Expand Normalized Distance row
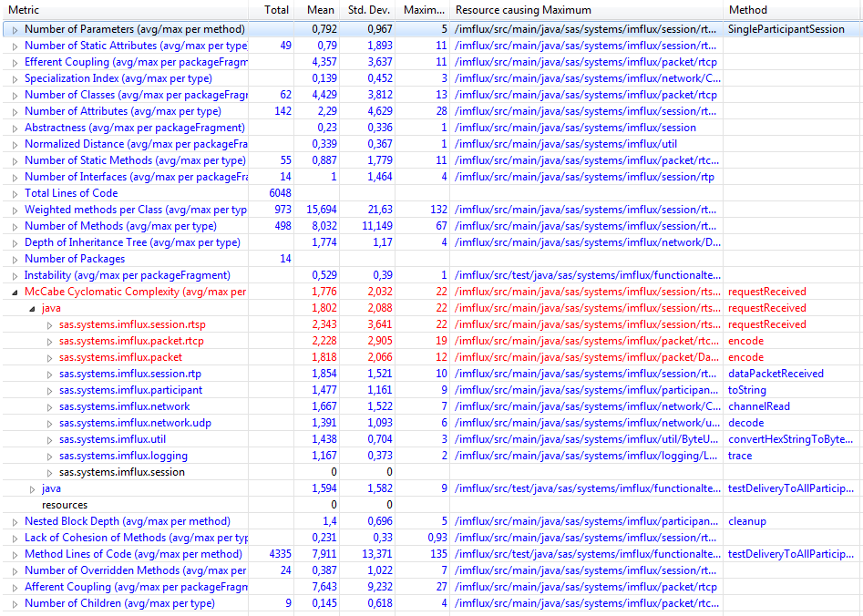The height and width of the screenshot is (616, 863). (x=15, y=145)
